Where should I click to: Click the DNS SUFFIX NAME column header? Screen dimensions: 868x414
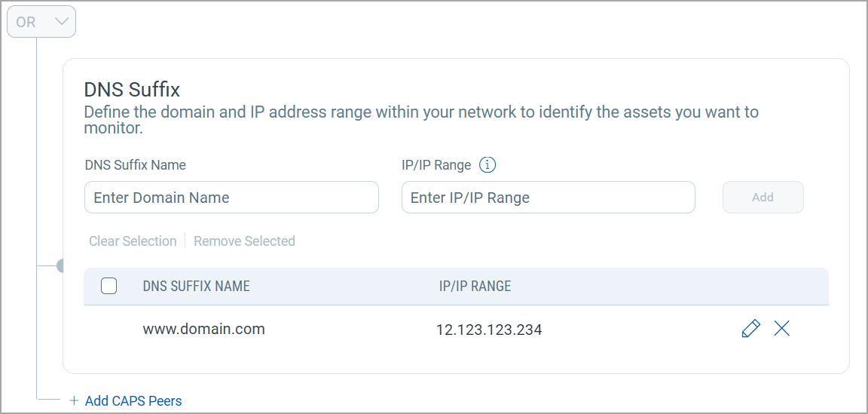197,286
